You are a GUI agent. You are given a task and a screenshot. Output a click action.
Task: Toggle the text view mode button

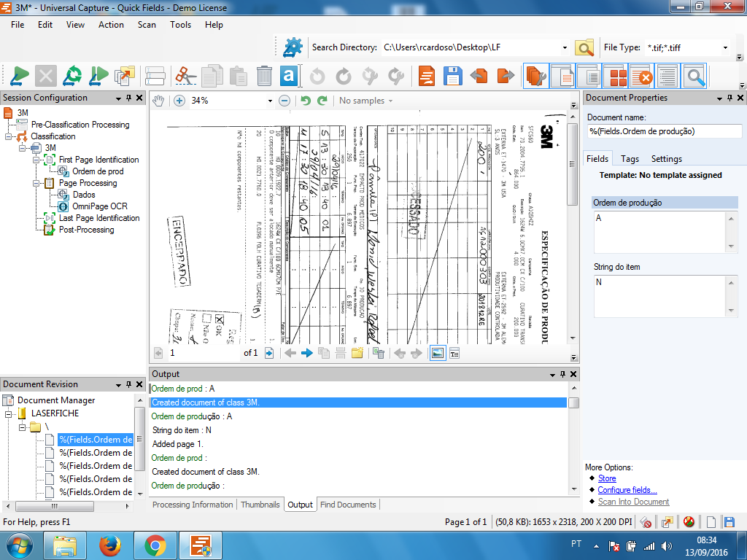[454, 353]
